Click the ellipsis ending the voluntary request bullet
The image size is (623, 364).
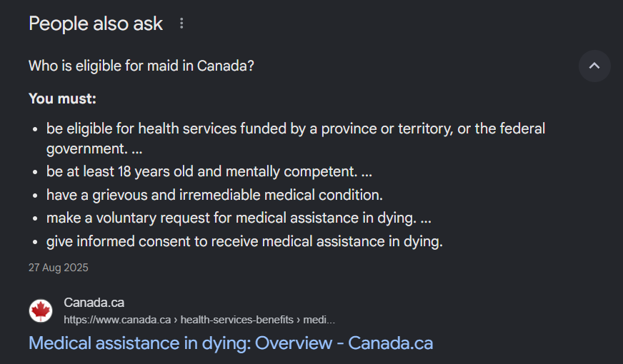(426, 218)
